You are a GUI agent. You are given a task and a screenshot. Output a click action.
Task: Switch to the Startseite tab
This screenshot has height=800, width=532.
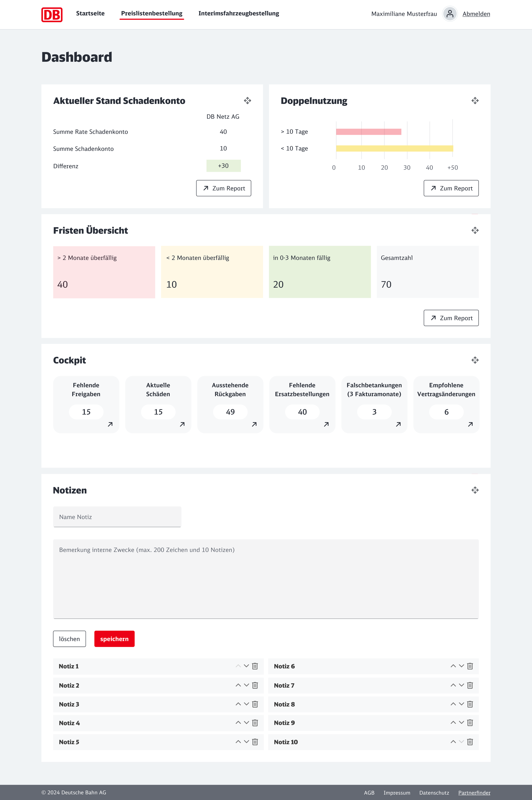pos(90,14)
